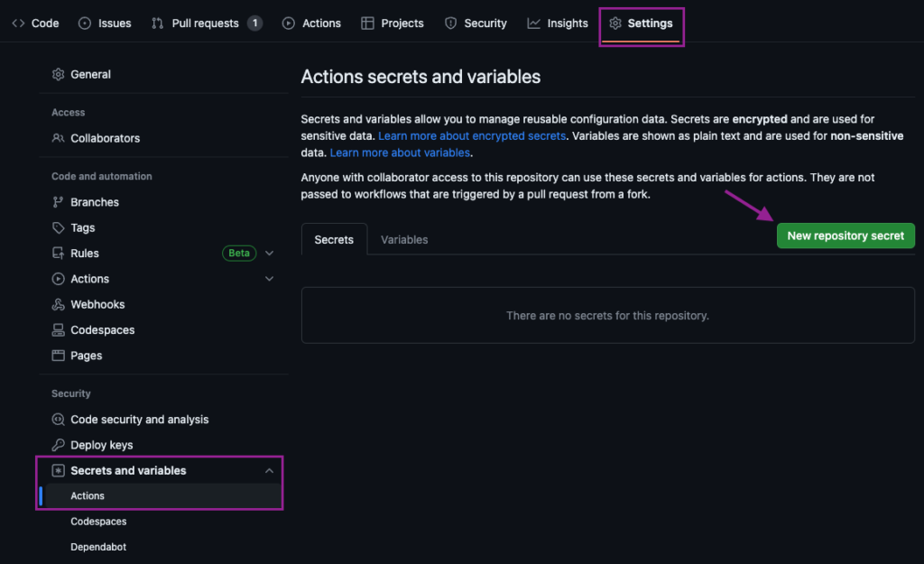This screenshot has height=564, width=924.
Task: Click the Beta badge next to Rules
Action: click(238, 253)
